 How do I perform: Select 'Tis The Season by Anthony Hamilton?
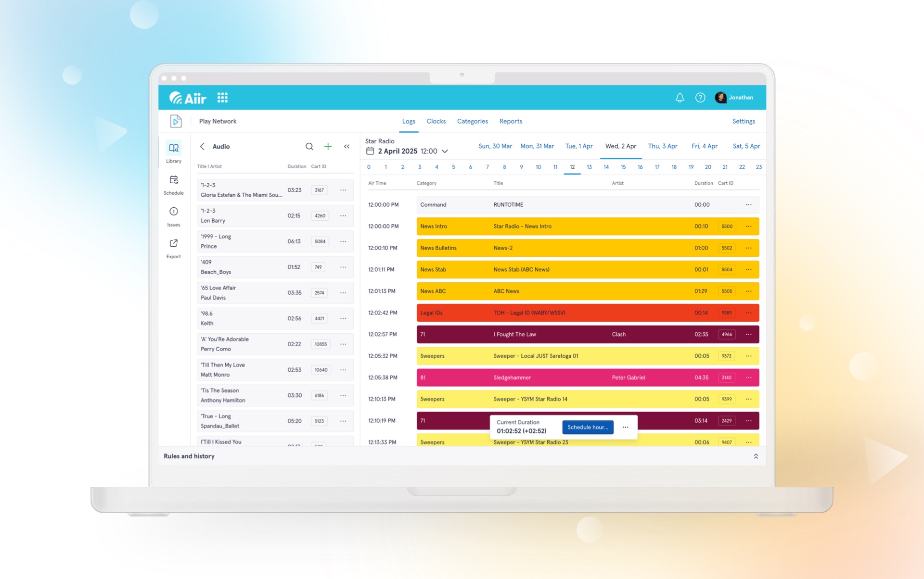click(x=275, y=395)
